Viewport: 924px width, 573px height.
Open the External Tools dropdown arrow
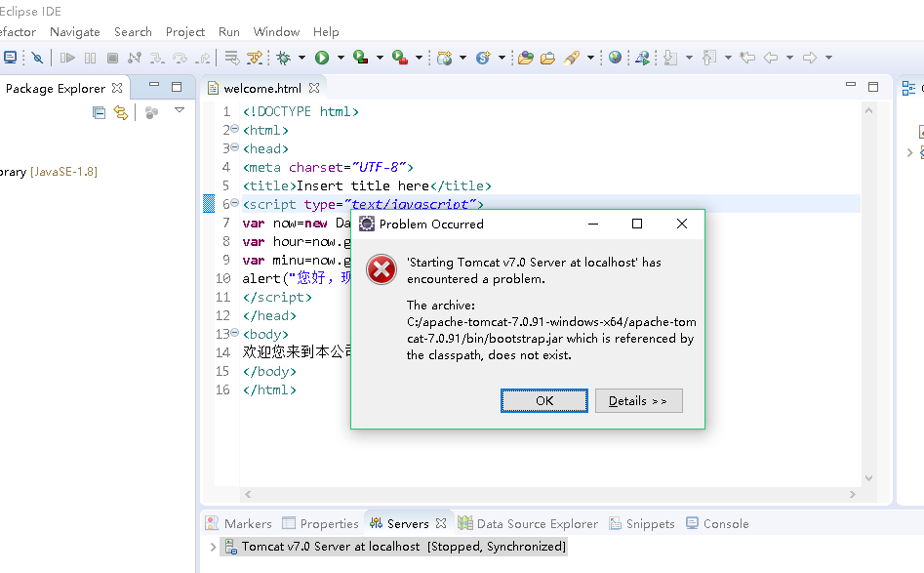click(x=419, y=58)
